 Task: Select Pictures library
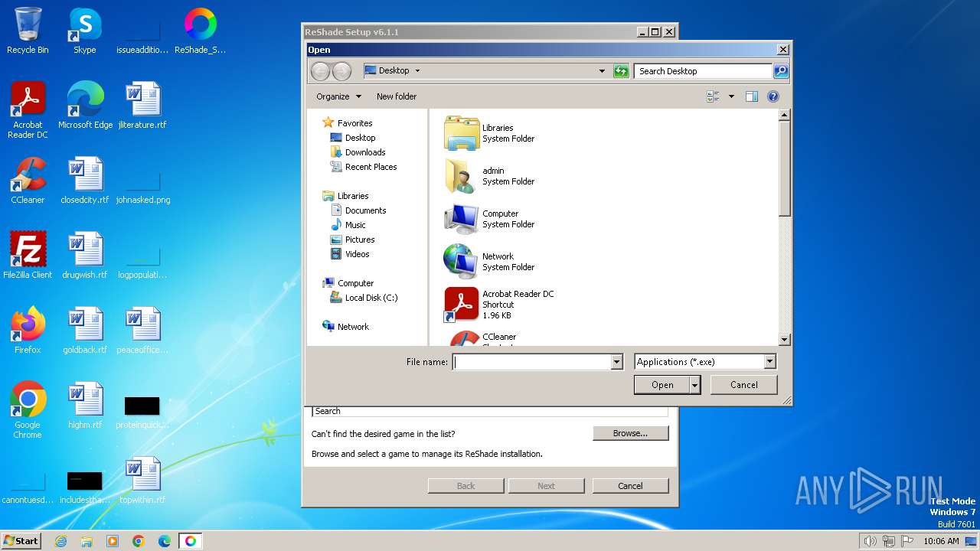[x=360, y=240]
